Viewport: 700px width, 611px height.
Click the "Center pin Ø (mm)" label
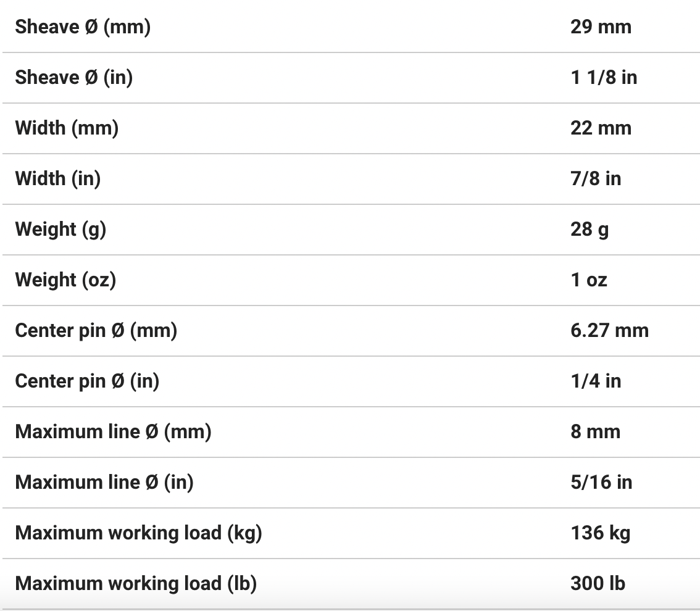96,331
